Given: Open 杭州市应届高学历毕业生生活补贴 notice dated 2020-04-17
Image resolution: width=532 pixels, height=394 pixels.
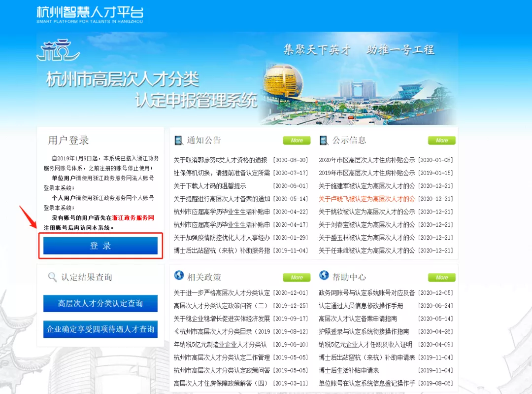Looking at the screenshot, I should (x=222, y=224).
